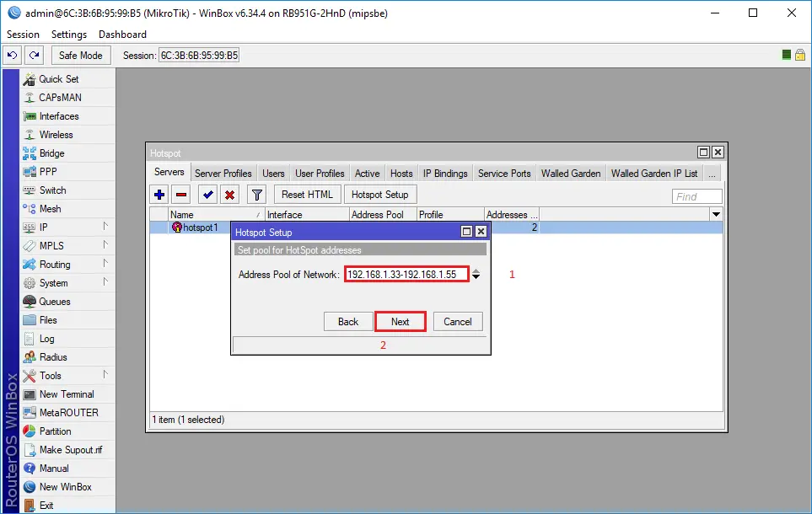Image resolution: width=812 pixels, height=514 pixels.
Task: Open Quick Set from the sidebar
Action: pyautogui.click(x=58, y=79)
